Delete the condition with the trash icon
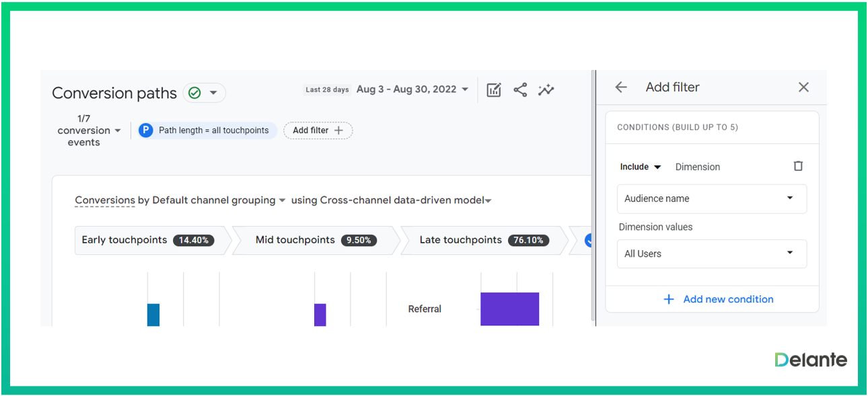Image resolution: width=868 pixels, height=396 pixels. 798,166
